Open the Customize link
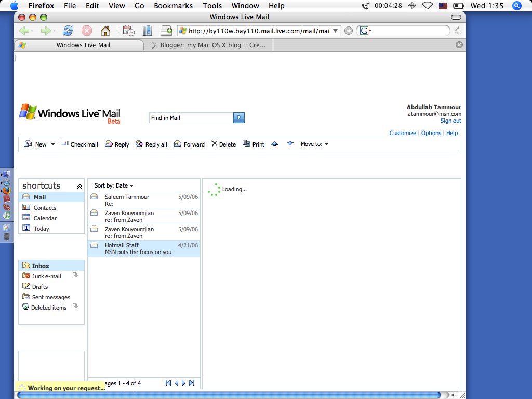The height and width of the screenshot is (399, 532). click(x=403, y=133)
